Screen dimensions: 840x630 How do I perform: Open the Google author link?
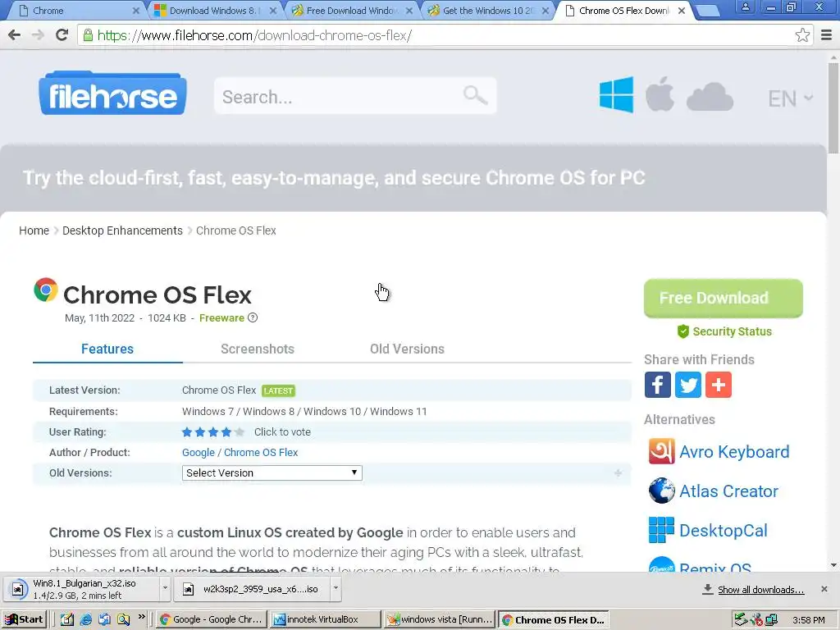pos(199,452)
